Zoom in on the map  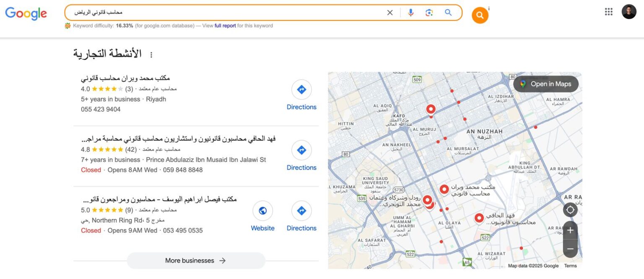pos(570,230)
